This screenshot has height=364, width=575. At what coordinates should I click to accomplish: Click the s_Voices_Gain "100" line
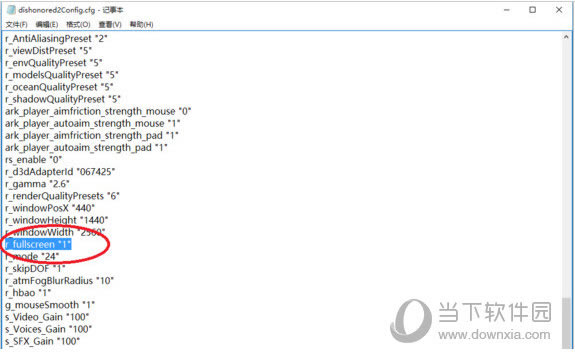tap(48, 329)
